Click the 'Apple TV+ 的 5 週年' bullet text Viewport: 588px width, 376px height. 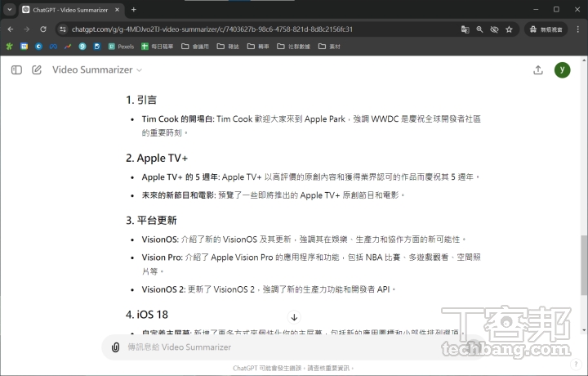click(x=180, y=177)
